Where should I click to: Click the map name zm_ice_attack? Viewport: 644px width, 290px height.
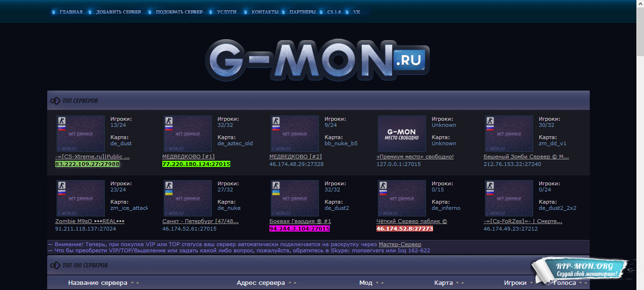129,208
